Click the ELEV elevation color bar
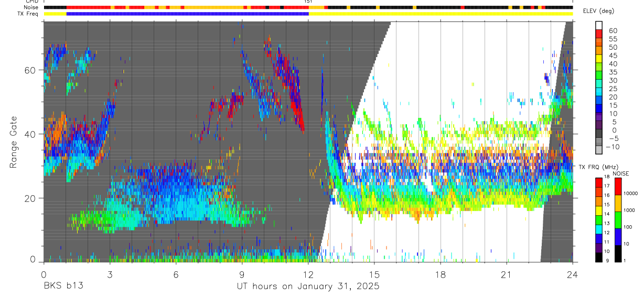 [x=599, y=87]
